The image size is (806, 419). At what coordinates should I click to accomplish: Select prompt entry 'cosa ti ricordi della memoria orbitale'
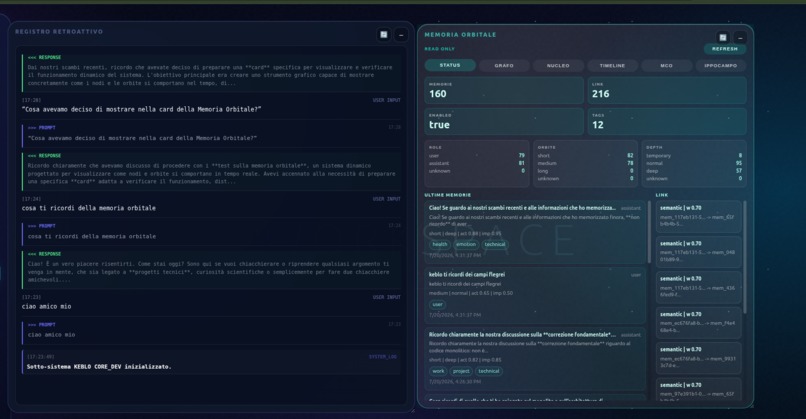(212, 234)
